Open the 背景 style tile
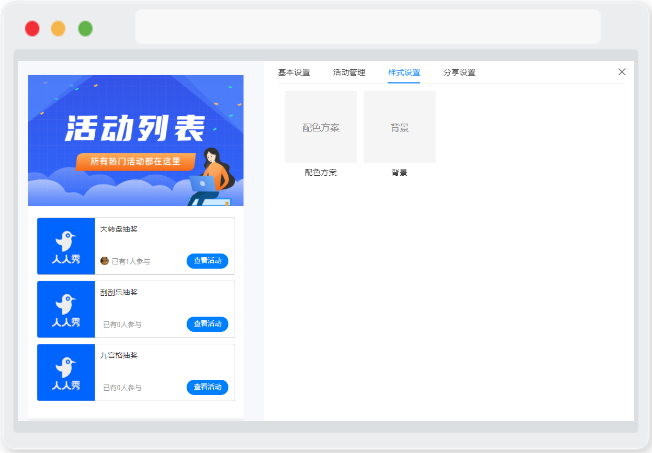652x453 pixels. tap(400, 127)
